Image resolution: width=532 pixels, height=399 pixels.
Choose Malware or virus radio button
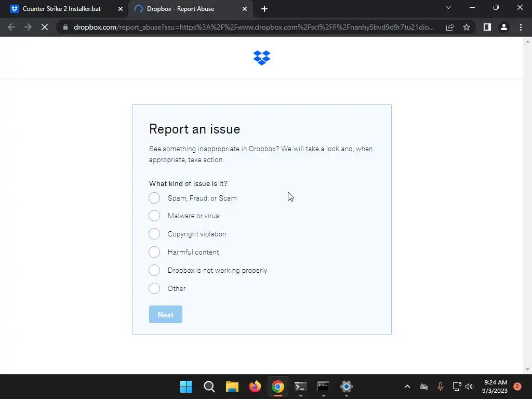point(154,216)
